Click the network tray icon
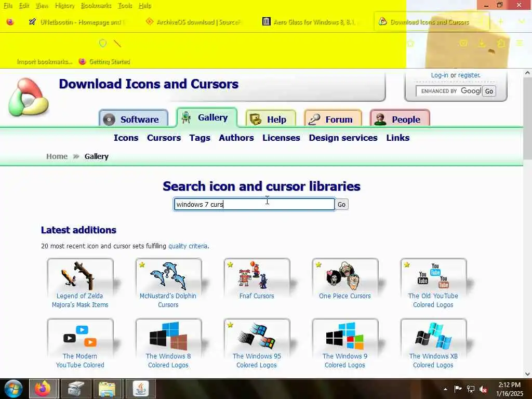532x399 pixels. 471,389
